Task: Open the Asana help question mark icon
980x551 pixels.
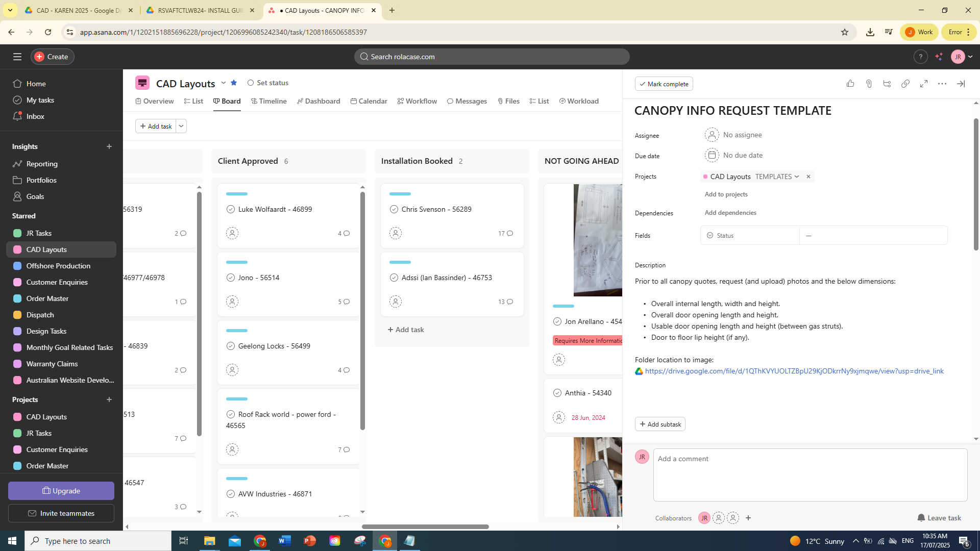Action: [920, 57]
